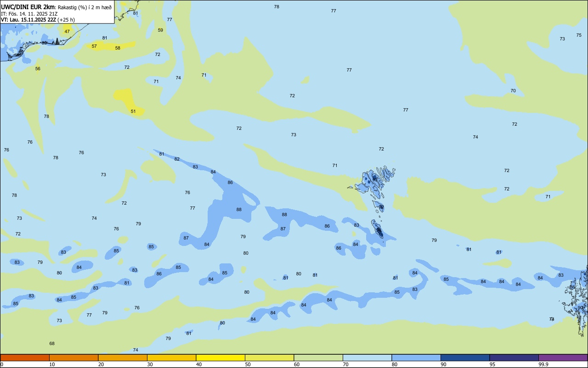This screenshot has width=588, height=368.
Task: Click the 'VT: Lau. 15.11.2025 22Z' valid time line
Action: [28, 20]
